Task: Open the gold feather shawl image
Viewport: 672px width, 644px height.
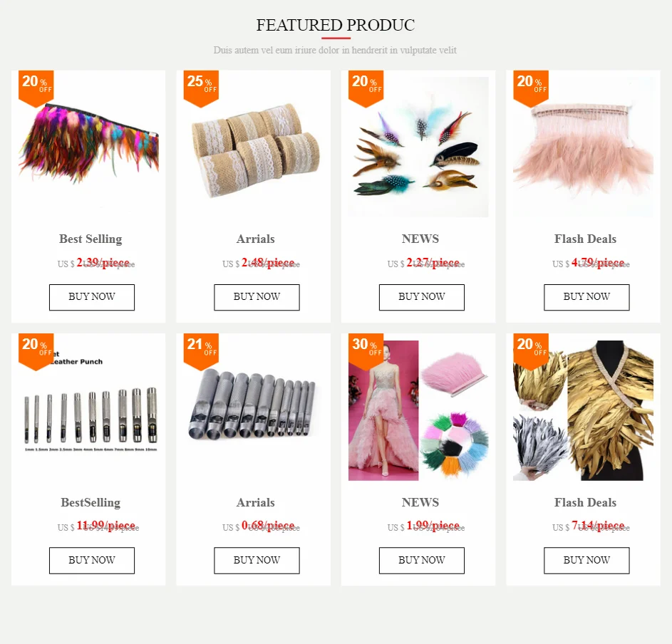Action: pyautogui.click(x=584, y=410)
